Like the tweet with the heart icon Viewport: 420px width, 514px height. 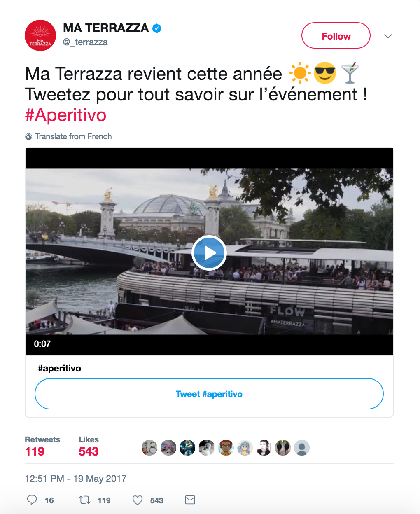click(138, 500)
